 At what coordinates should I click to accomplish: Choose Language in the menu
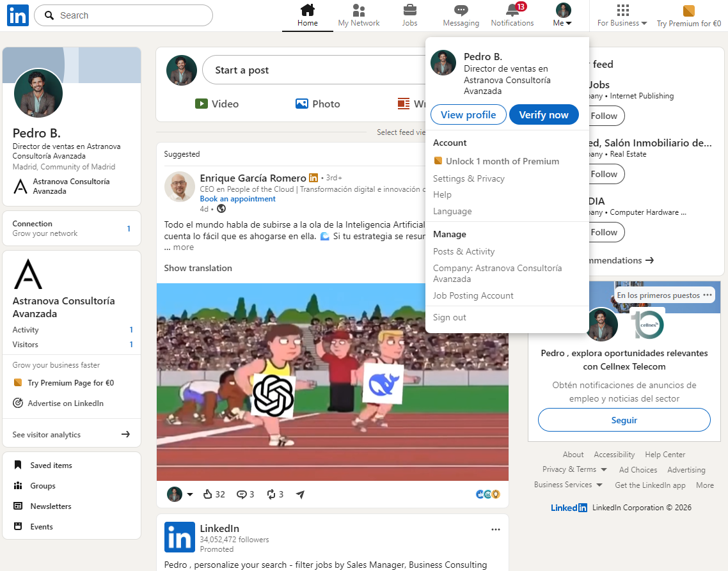pos(452,211)
